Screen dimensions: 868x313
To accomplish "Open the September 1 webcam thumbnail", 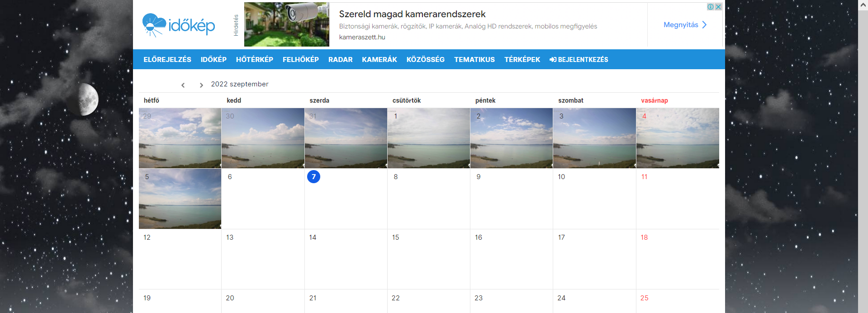I will pyautogui.click(x=429, y=138).
